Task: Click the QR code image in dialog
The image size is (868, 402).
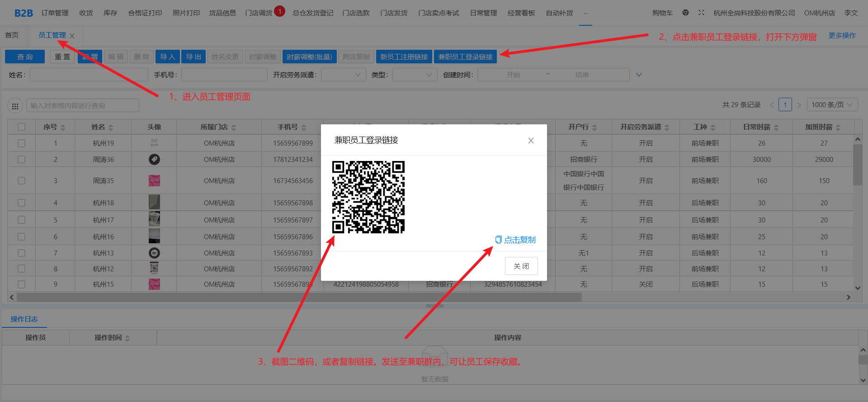Action: (368, 197)
